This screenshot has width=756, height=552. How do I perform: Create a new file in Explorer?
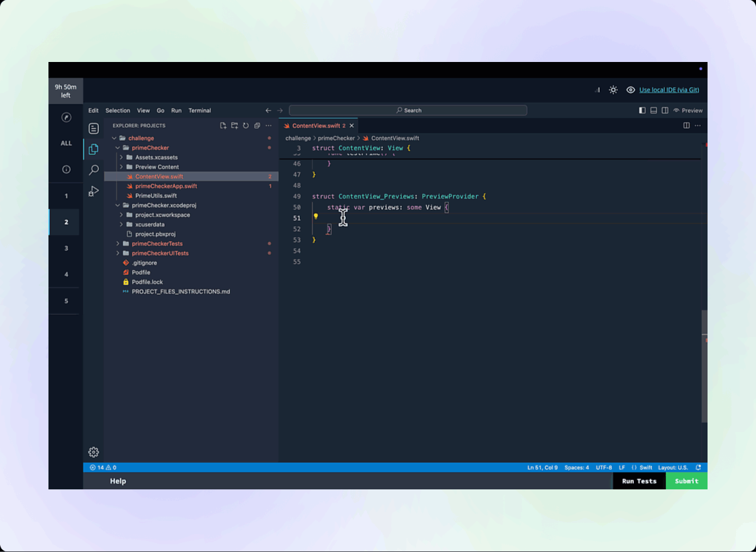click(223, 126)
